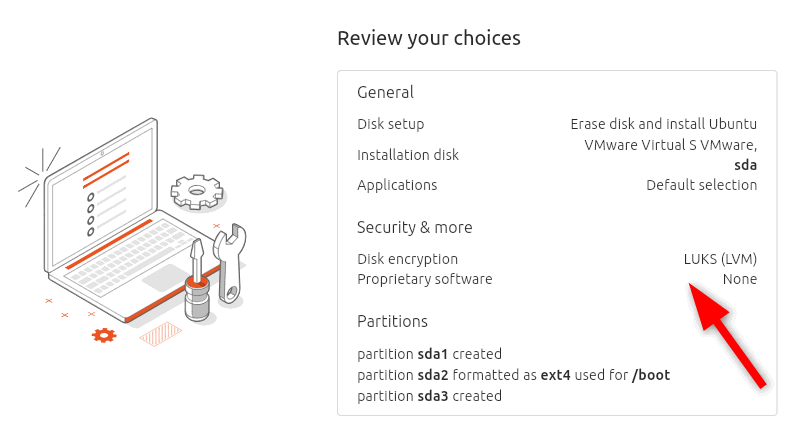
Task: Click the sda2 formatted as ext4 line
Action: tap(514, 375)
